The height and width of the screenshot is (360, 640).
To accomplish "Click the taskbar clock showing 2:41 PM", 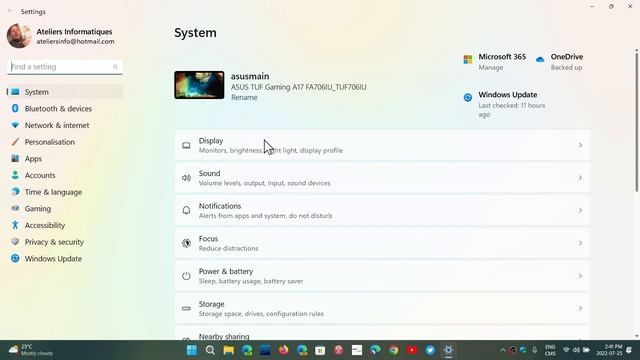I will tap(609, 350).
